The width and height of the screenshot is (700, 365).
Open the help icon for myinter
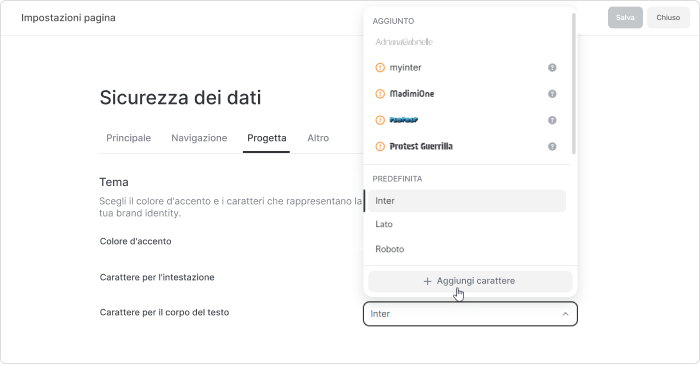tap(552, 68)
